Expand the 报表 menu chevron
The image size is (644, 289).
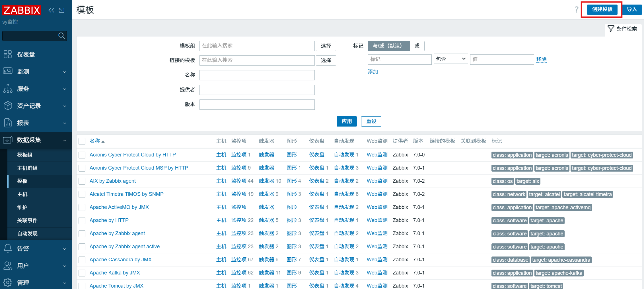pos(65,123)
